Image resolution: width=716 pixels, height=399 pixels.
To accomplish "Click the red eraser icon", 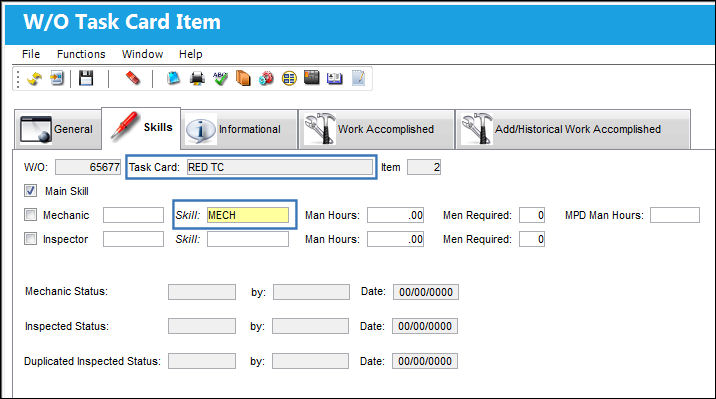I will coord(132,78).
